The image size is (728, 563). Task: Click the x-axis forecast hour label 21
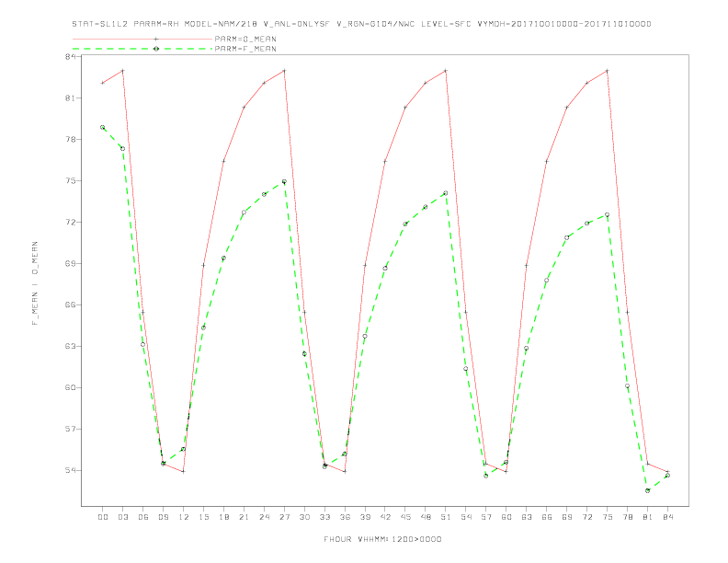[x=244, y=517]
